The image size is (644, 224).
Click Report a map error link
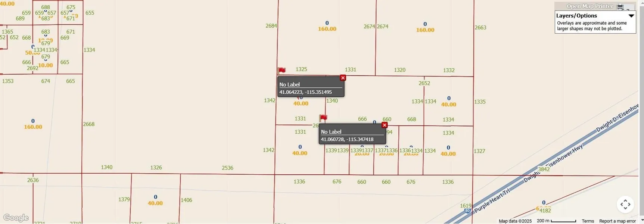pyautogui.click(x=617, y=221)
